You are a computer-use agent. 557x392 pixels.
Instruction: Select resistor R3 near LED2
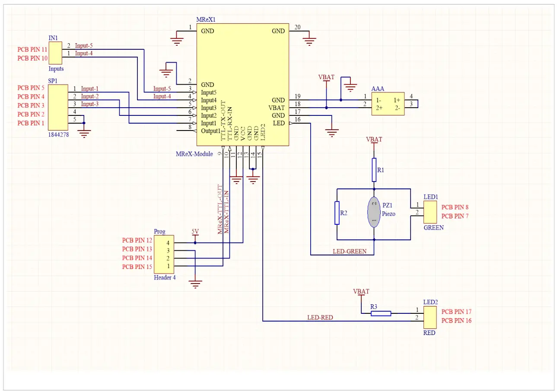(x=380, y=313)
